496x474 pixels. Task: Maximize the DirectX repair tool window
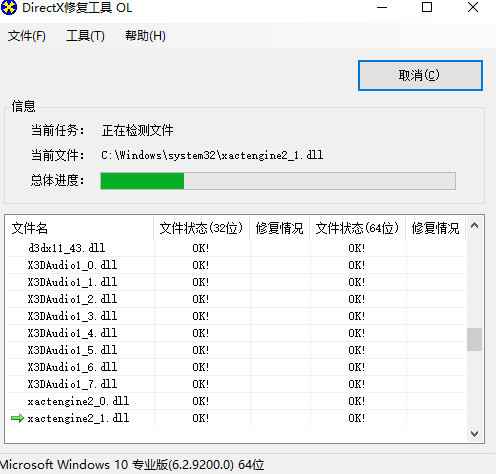(x=427, y=7)
